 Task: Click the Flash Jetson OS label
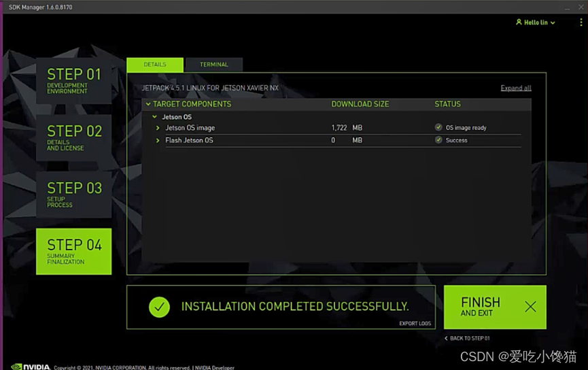(x=190, y=140)
